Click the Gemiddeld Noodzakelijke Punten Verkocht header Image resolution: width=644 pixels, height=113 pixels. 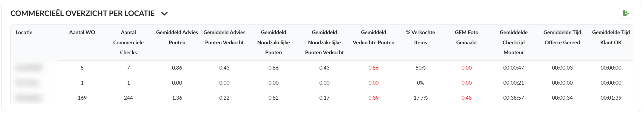pos(324,42)
